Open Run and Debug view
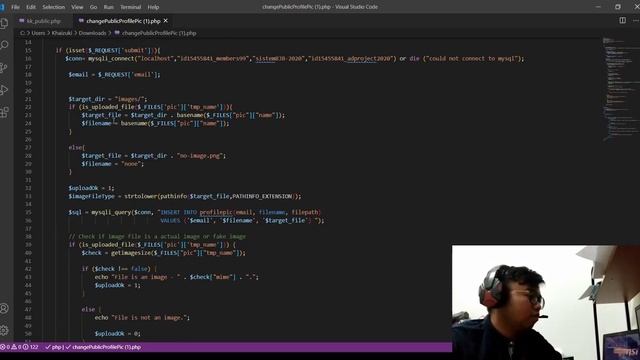 pyautogui.click(x=4, y=90)
